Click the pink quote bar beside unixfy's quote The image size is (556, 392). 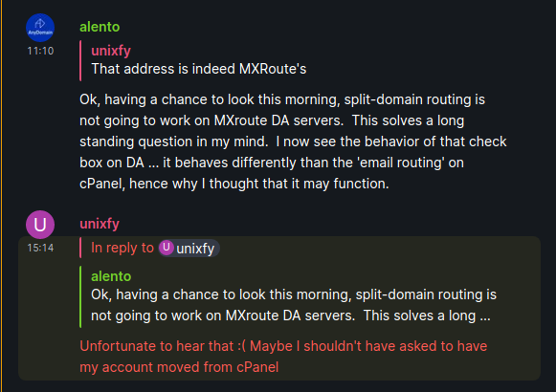(80, 60)
